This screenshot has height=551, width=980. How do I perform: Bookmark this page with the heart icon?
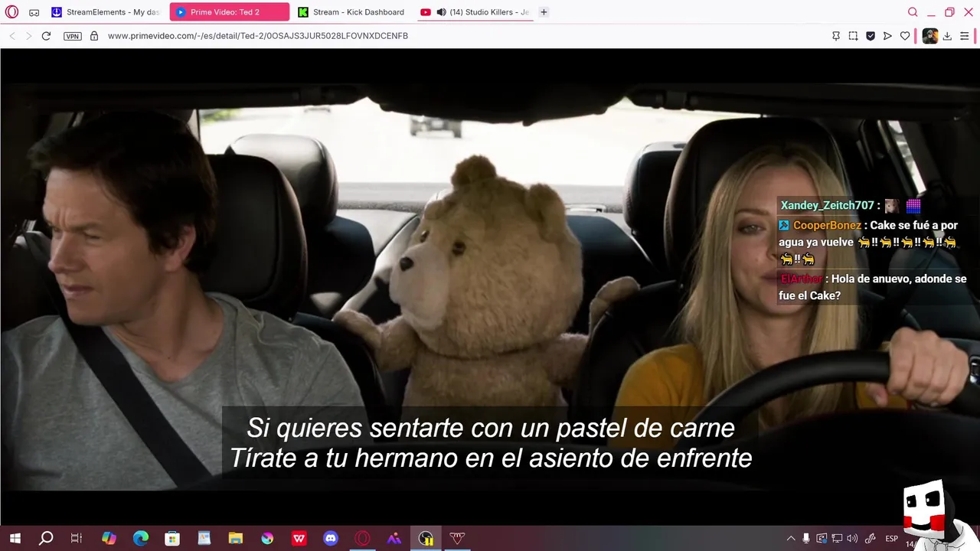pos(905,36)
